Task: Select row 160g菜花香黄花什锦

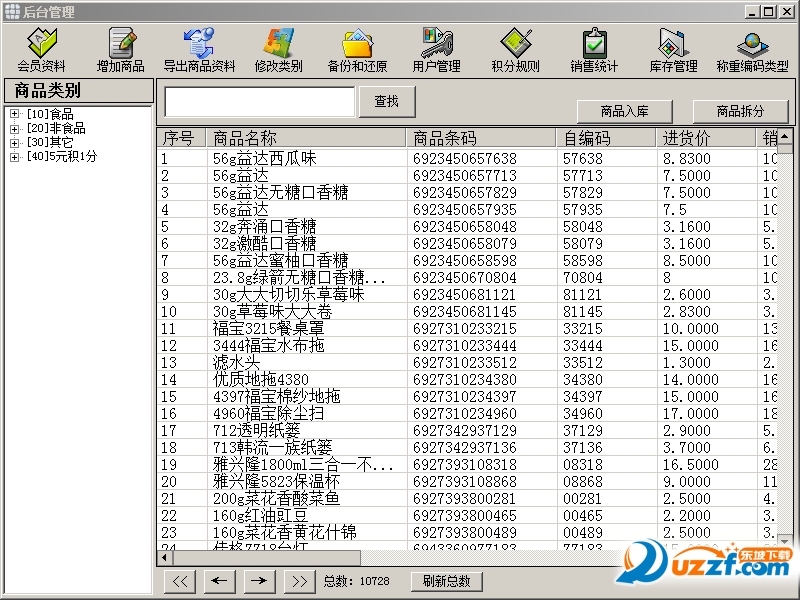Action: (467, 533)
